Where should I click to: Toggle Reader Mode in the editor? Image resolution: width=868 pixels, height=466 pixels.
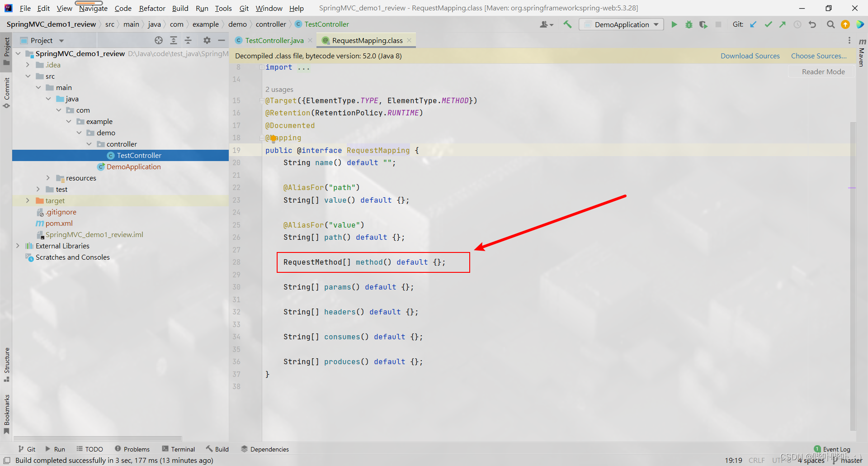pos(823,71)
